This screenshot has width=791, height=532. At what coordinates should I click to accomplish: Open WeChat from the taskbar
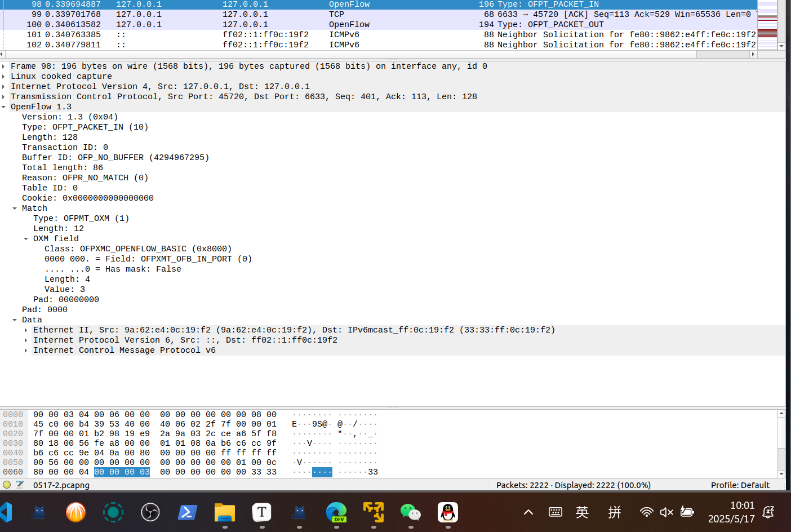click(410, 512)
